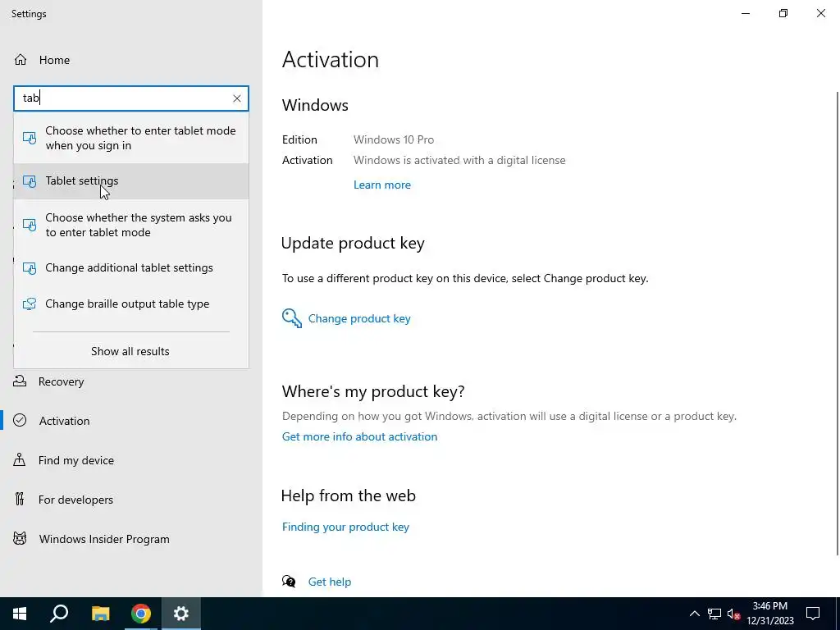Click icon beside braille output table result

click(x=30, y=304)
